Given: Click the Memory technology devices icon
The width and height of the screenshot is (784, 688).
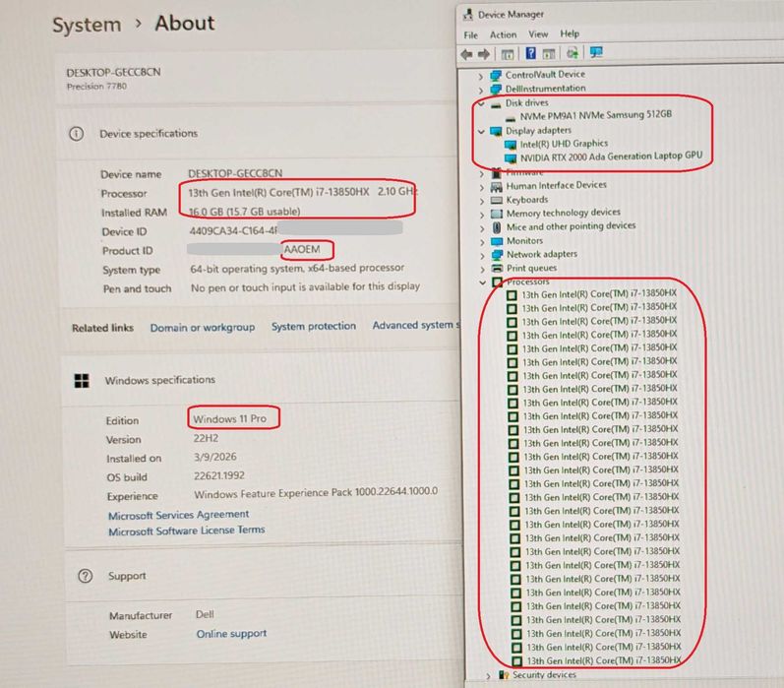Looking at the screenshot, I should pos(497,214).
